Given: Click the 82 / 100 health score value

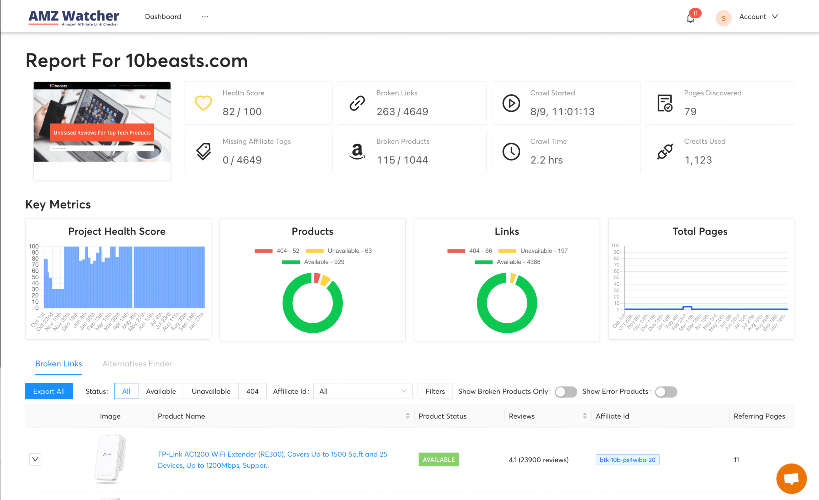Looking at the screenshot, I should [x=242, y=111].
